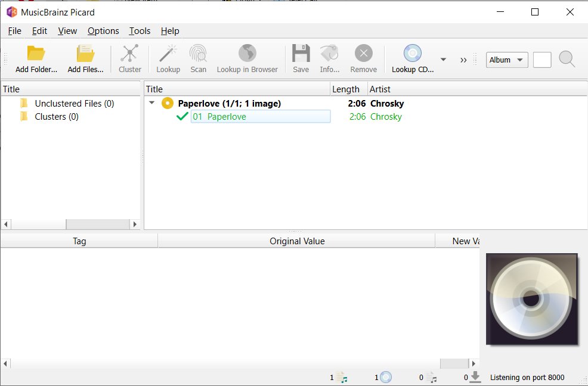Click the gold Paperlove album disc icon
The image size is (588, 386).
click(x=168, y=103)
